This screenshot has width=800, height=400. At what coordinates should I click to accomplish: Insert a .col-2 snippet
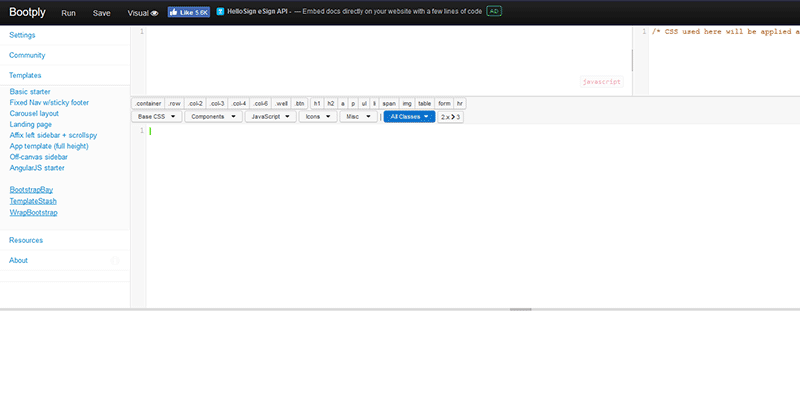point(195,104)
